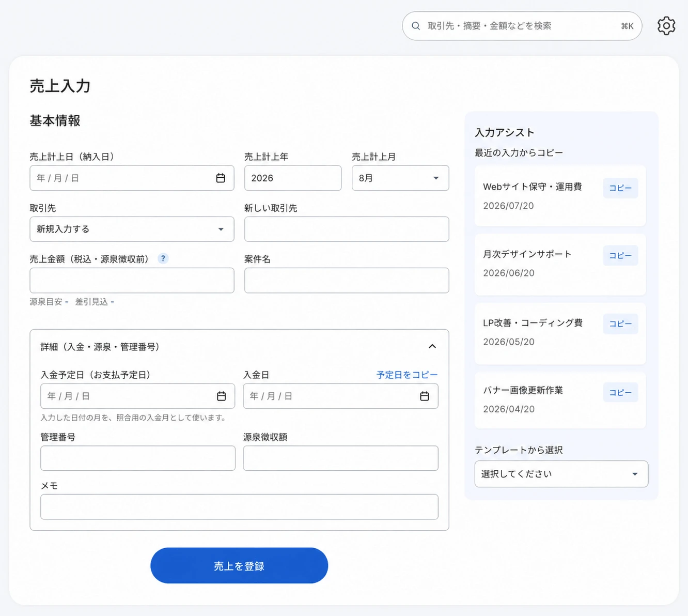
Task: Click the 差引見込 text
Action: [x=91, y=301]
